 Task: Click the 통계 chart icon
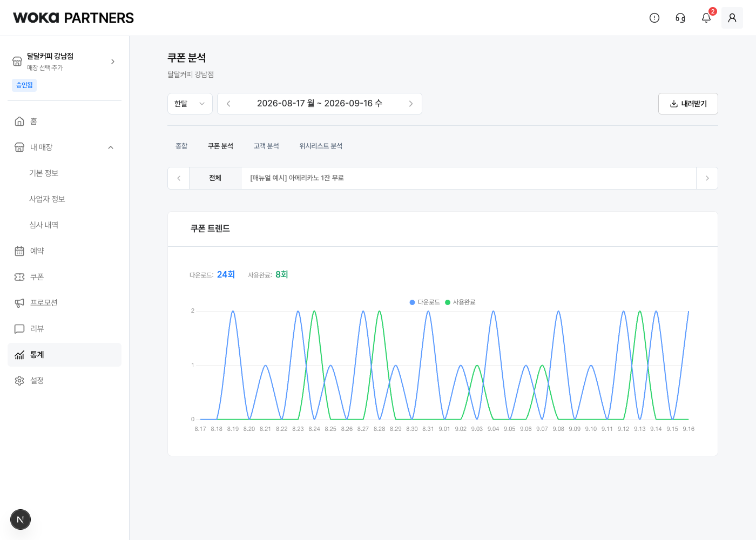point(19,355)
